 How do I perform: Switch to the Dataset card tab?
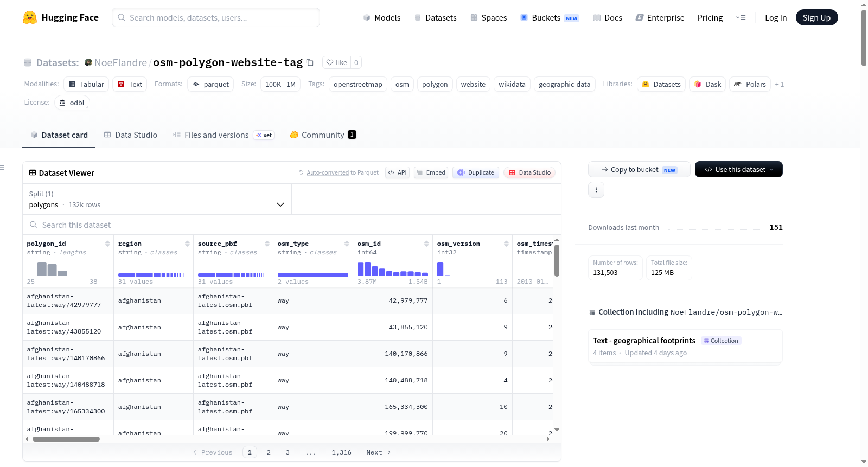[59, 135]
